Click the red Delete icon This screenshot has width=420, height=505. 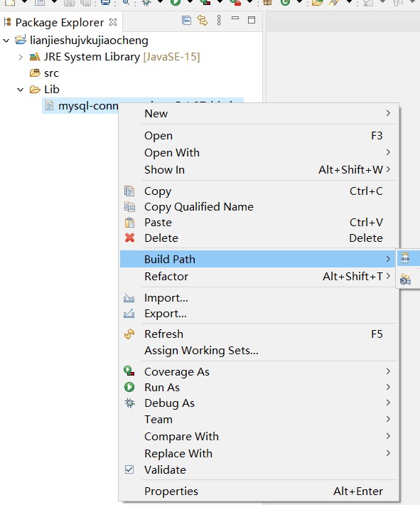130,238
